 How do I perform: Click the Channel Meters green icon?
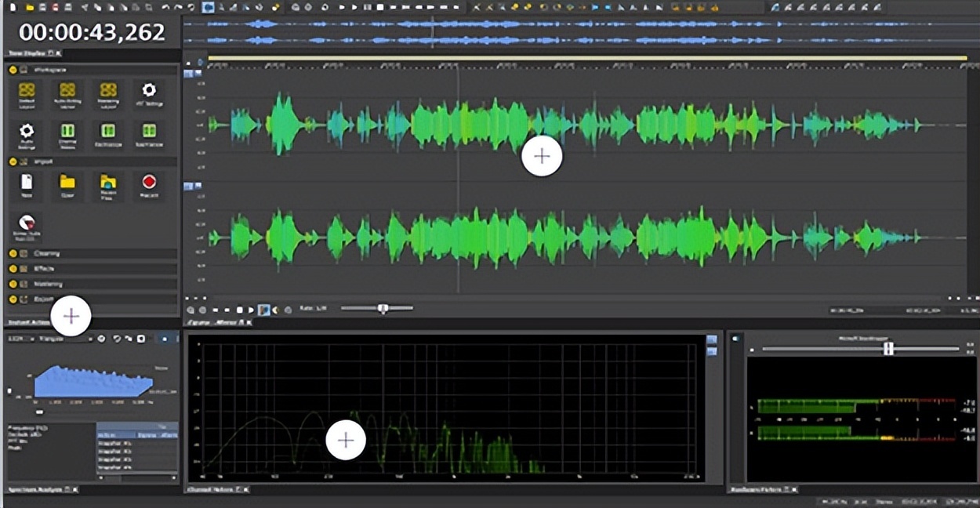pos(67,131)
